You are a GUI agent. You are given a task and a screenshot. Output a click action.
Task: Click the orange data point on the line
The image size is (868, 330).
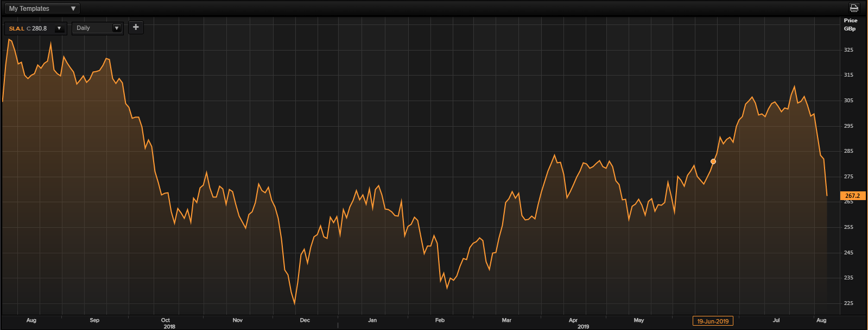click(x=713, y=161)
